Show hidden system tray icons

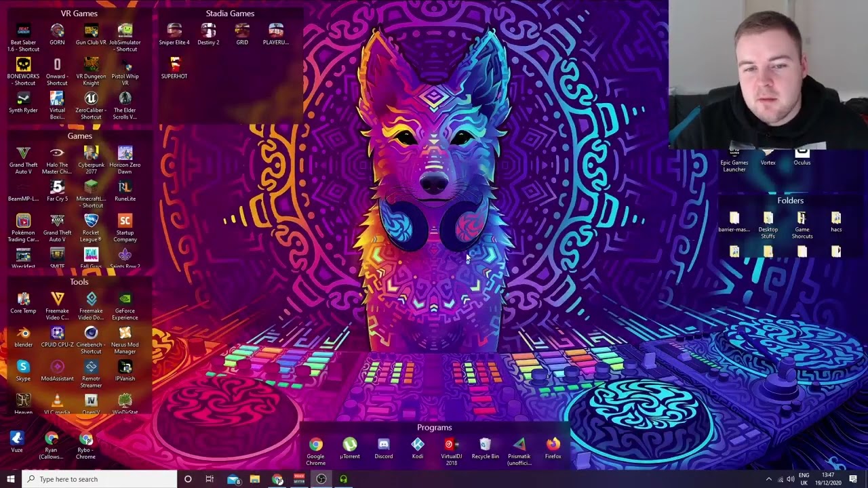768,479
